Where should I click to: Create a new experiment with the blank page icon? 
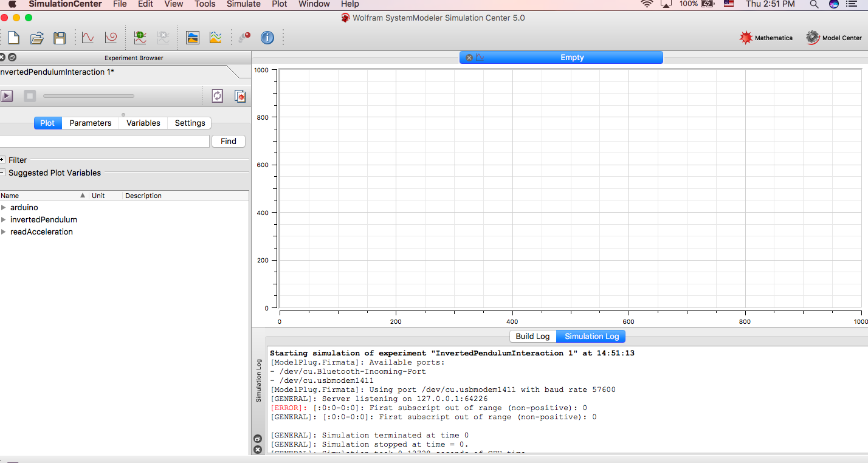pos(13,38)
